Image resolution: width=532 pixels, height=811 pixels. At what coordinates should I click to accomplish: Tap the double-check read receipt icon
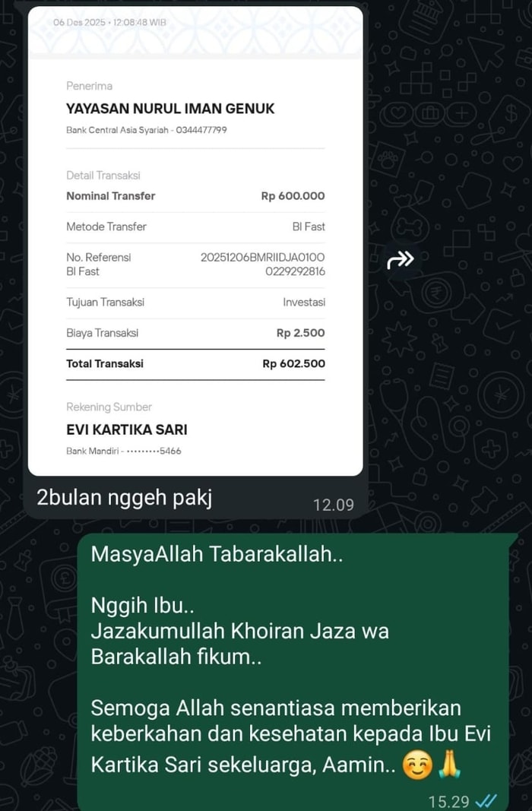coord(486,801)
